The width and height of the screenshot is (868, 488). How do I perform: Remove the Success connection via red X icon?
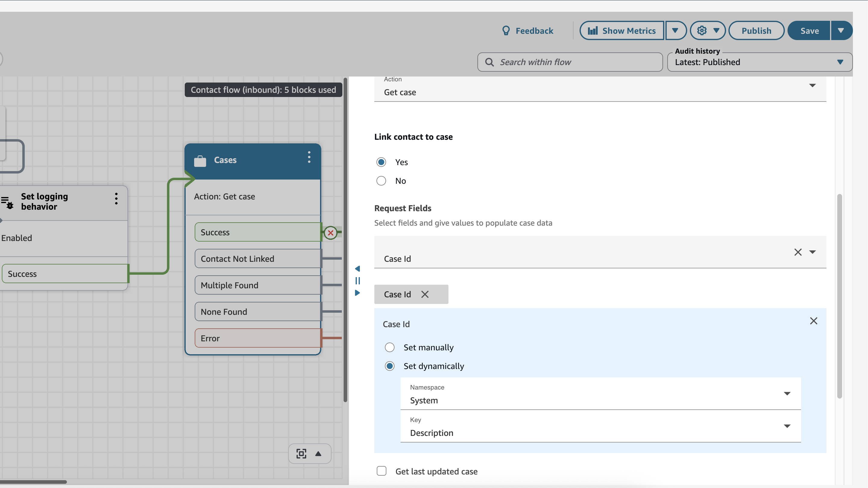pos(331,233)
